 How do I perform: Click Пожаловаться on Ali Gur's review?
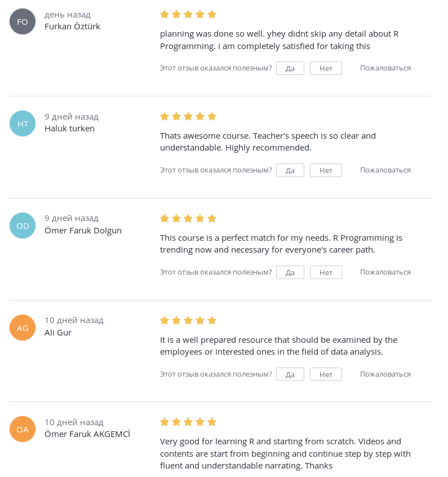coord(385,374)
